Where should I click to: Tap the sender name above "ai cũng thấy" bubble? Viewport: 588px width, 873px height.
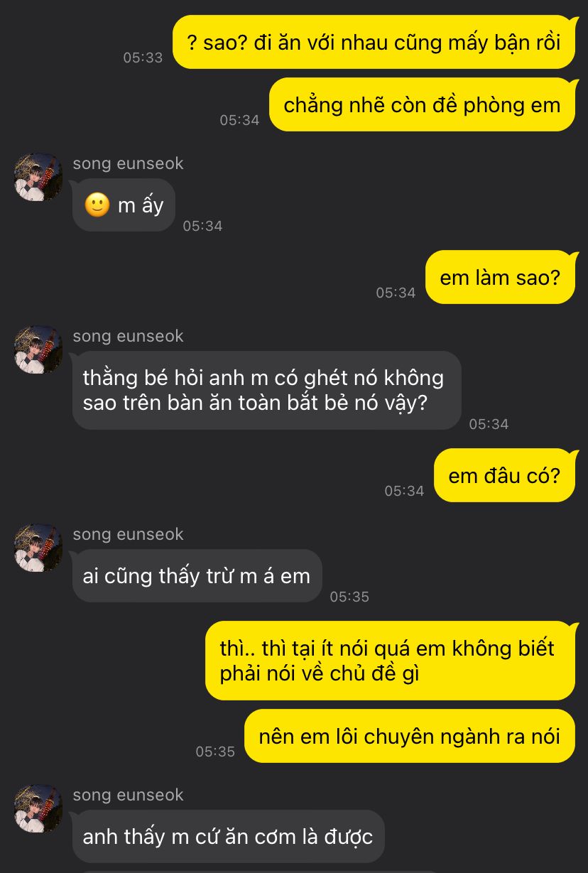click(128, 534)
